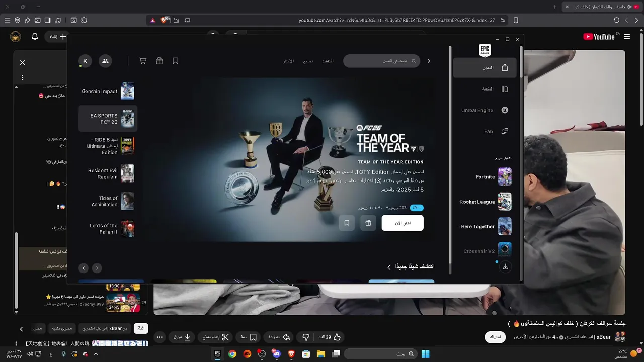Open YouTube notifications bell
644x362 pixels.
tap(35, 37)
